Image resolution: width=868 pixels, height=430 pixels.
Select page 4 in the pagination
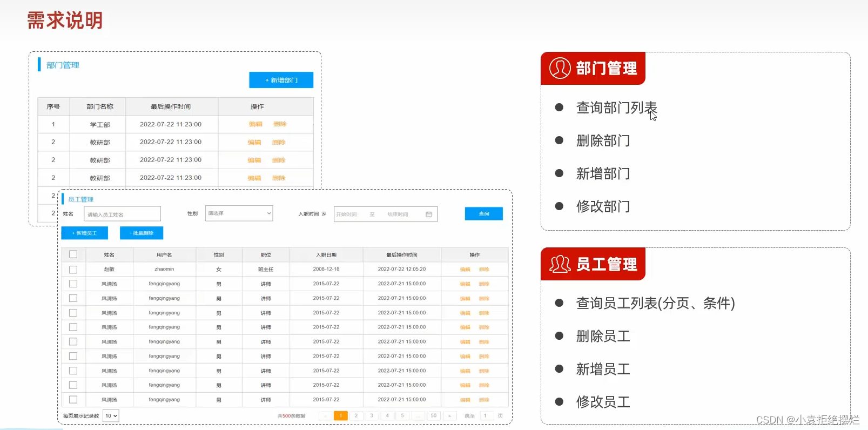[x=387, y=416]
